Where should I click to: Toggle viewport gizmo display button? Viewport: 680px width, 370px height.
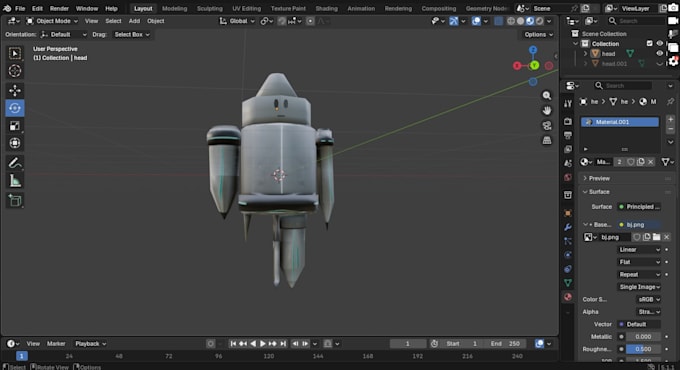coord(454,21)
